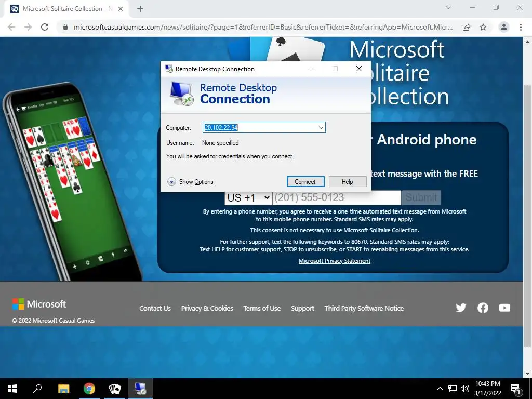Go back with the browser back arrow

(11, 27)
